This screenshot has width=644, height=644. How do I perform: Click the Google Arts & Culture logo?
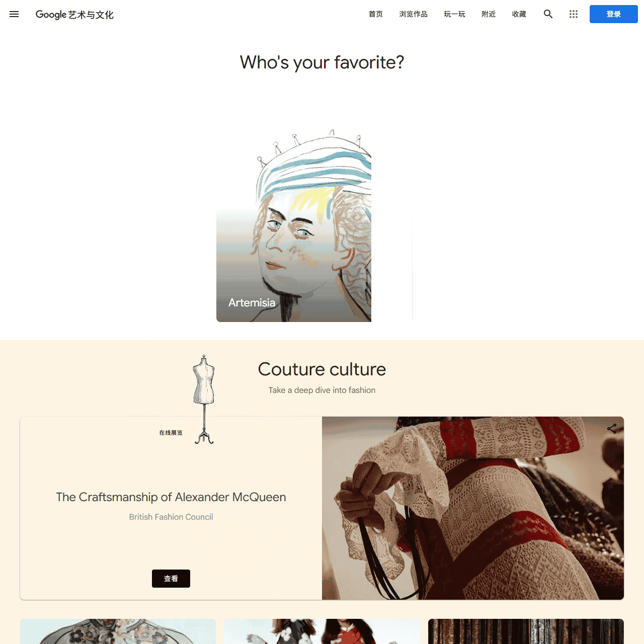(74, 15)
